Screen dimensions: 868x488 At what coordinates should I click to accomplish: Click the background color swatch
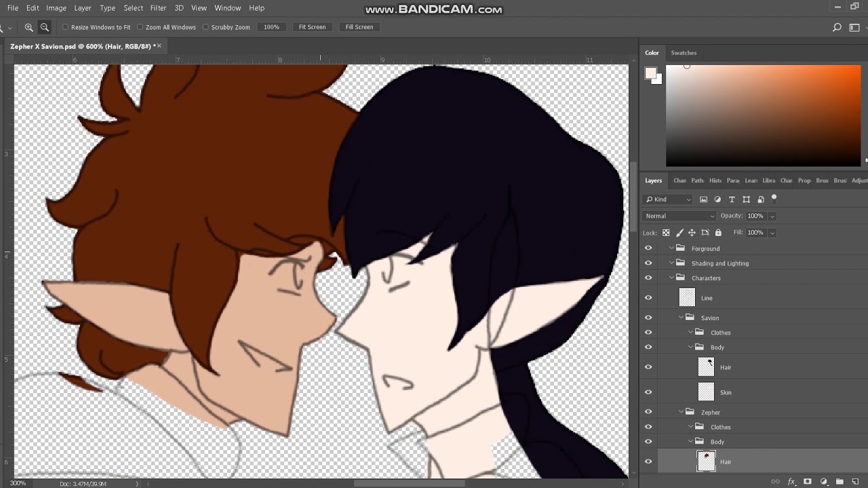click(x=658, y=81)
